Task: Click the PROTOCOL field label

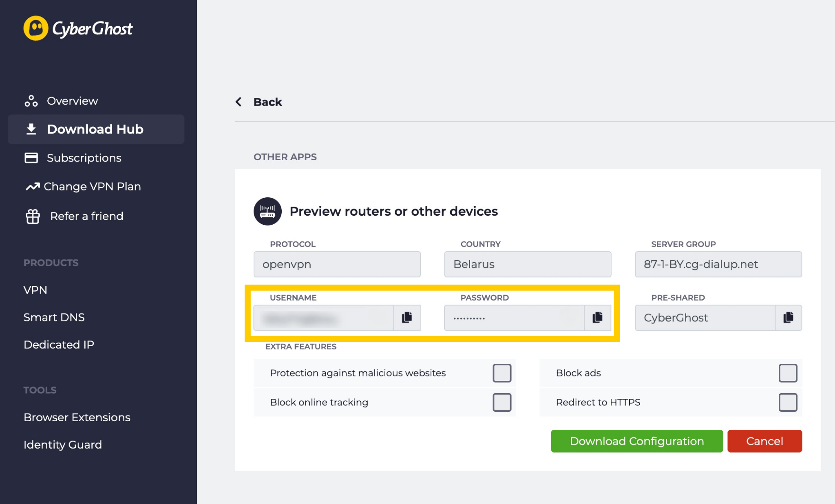Action: click(x=293, y=244)
